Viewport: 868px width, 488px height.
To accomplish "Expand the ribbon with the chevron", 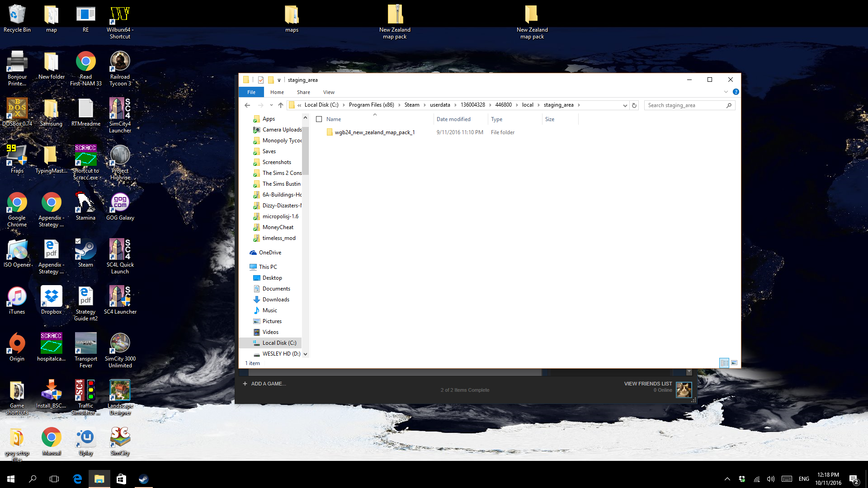I will [726, 92].
